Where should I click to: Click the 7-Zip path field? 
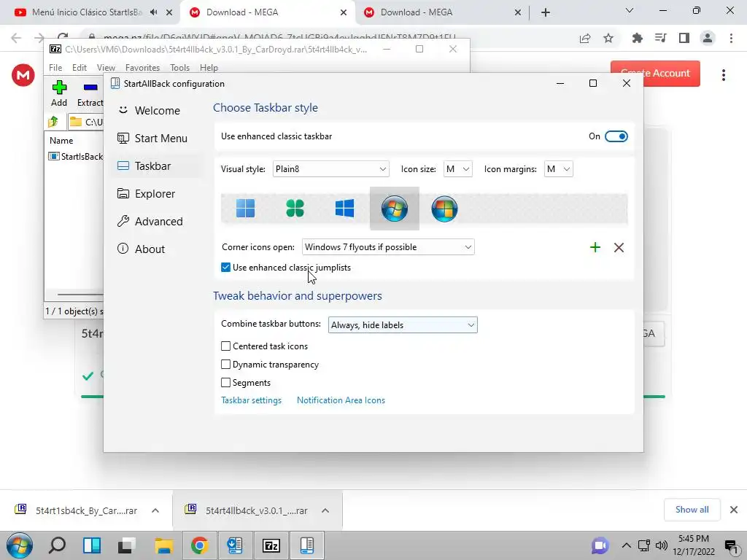[x=86, y=122]
